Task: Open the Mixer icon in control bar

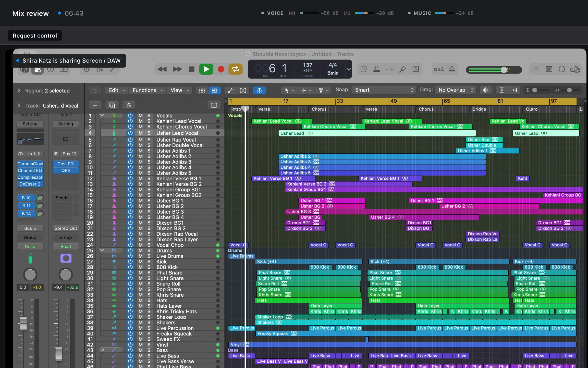Action: click(x=100, y=70)
